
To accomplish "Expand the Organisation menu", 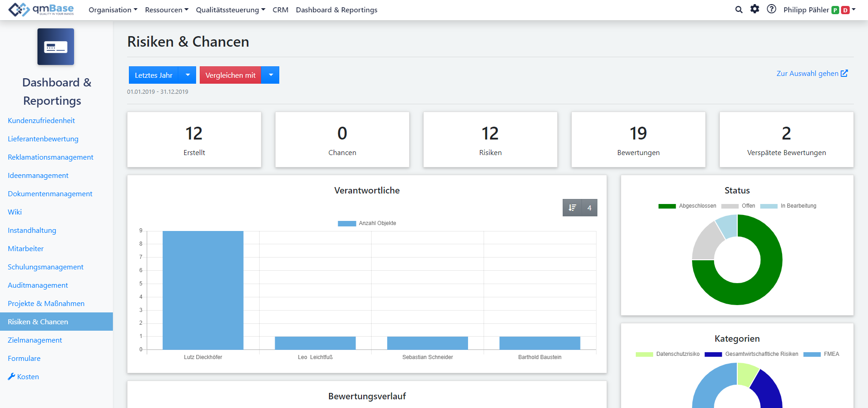I will coord(113,10).
